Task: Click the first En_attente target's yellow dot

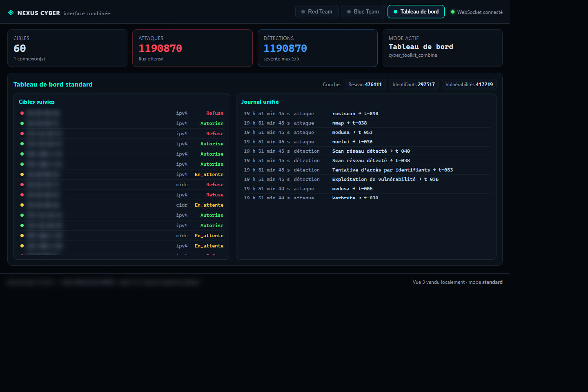Action: tap(22, 174)
